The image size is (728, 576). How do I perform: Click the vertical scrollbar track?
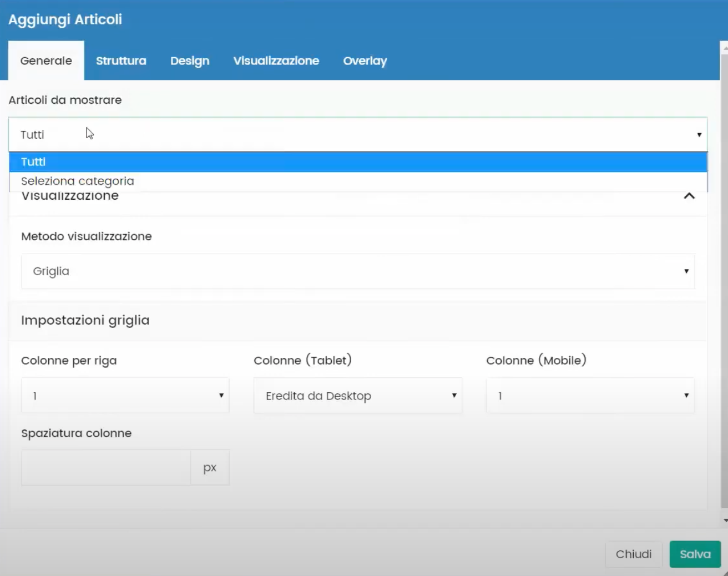(725, 277)
